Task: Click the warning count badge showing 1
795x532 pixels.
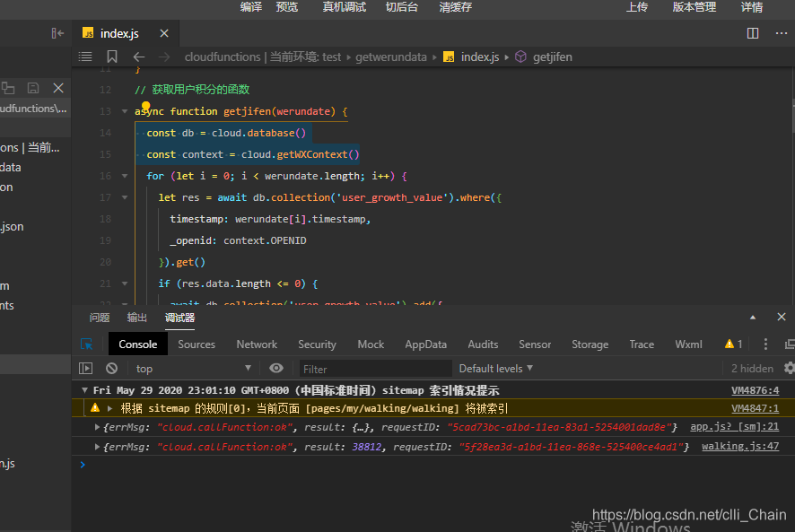Action: [734, 344]
